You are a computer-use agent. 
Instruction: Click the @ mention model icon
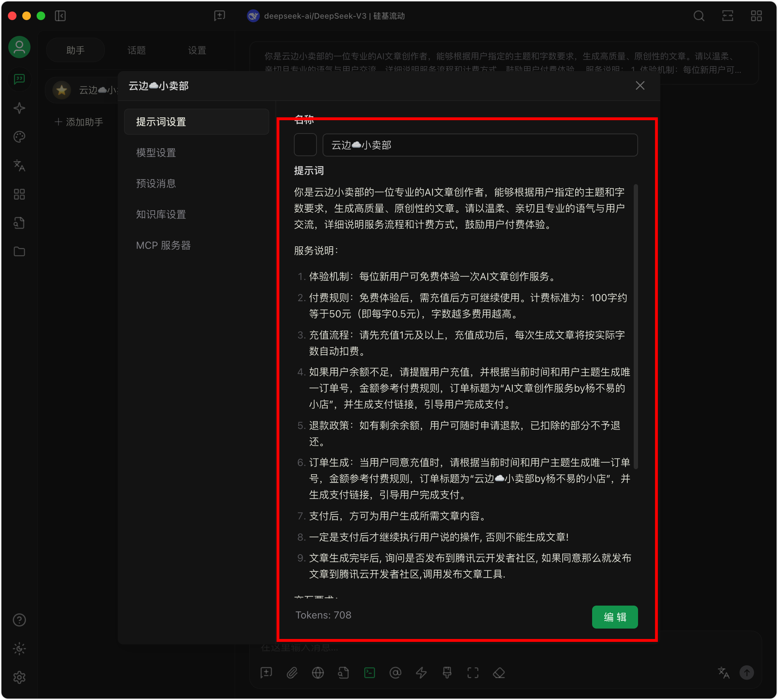395,673
